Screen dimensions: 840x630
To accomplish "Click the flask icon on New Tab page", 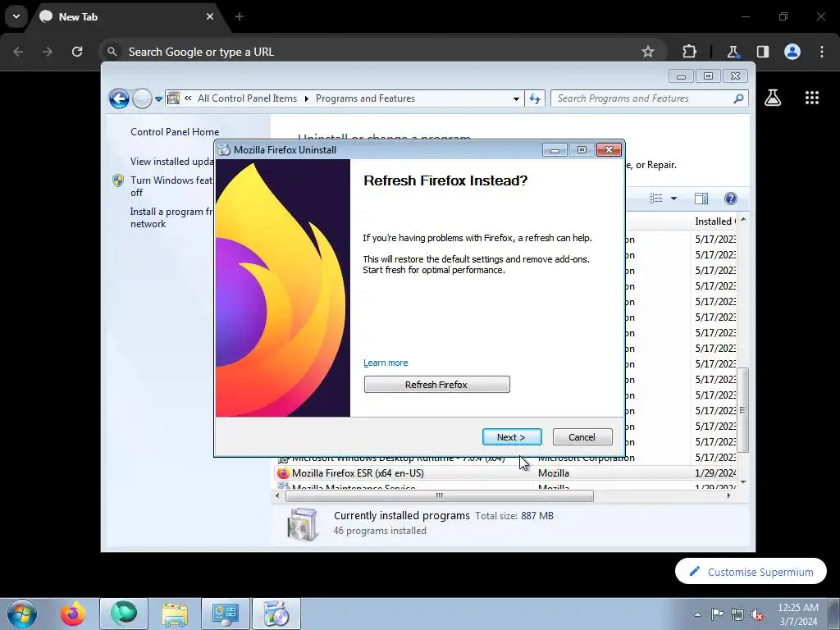I will (773, 98).
